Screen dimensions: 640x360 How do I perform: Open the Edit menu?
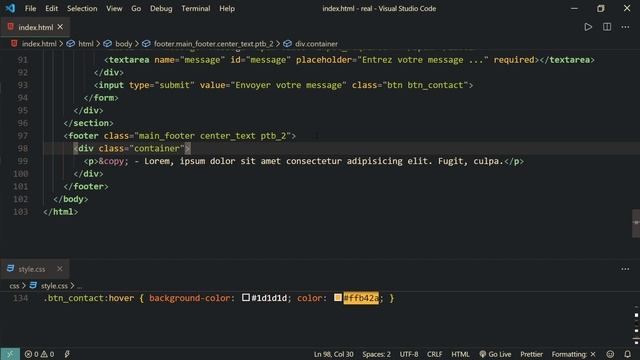(x=51, y=8)
